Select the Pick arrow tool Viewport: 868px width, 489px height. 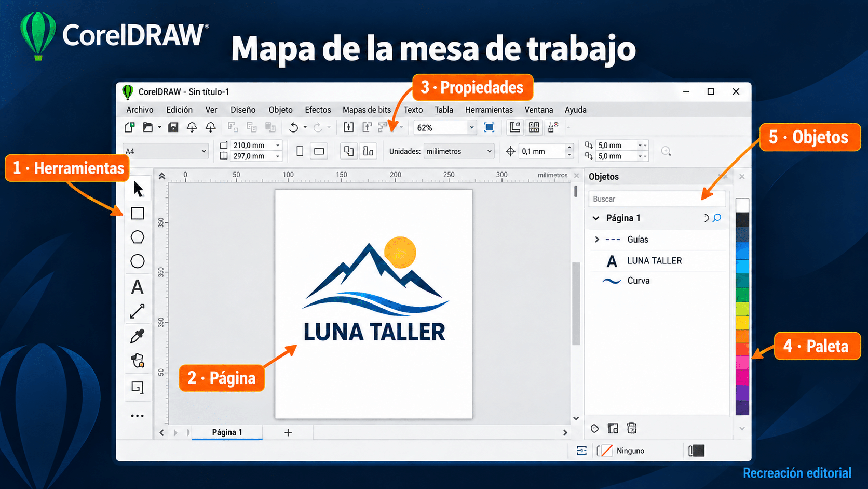tap(138, 189)
